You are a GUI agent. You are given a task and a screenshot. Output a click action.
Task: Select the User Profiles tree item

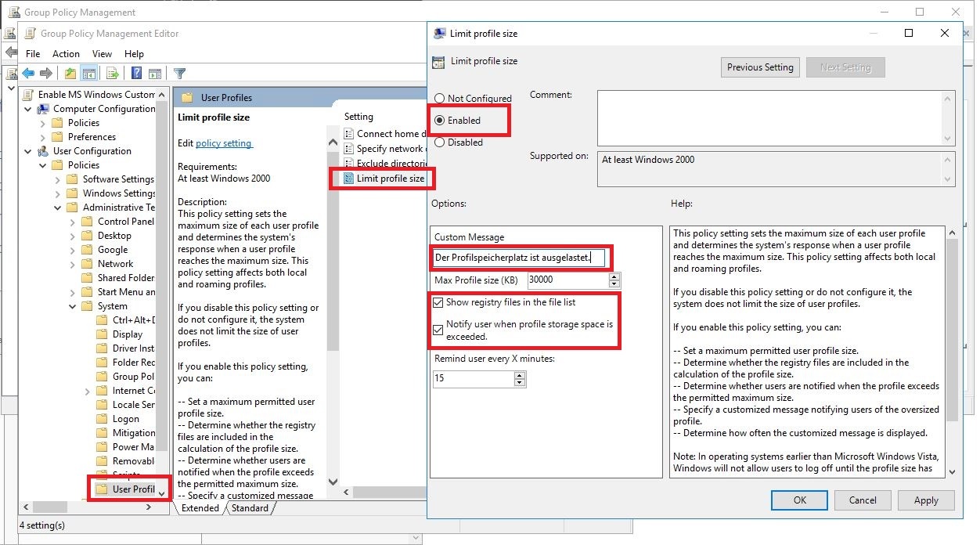(134, 489)
